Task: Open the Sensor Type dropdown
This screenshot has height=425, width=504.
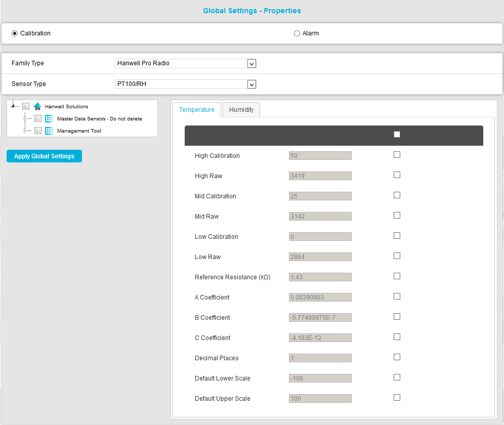Action: [252, 84]
